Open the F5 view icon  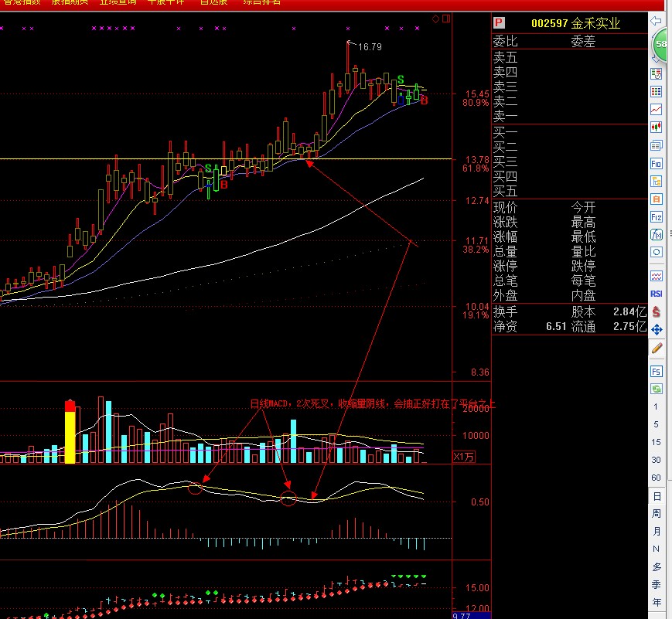point(657,371)
